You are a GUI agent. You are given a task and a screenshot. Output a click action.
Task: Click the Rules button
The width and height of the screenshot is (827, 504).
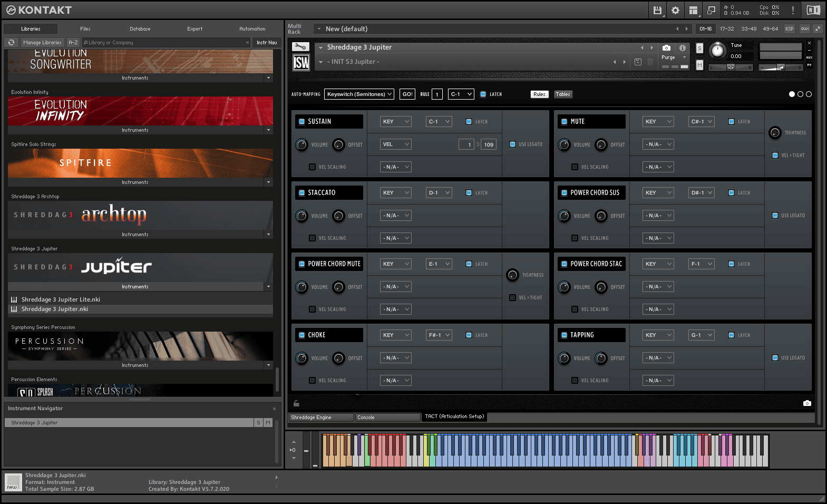(539, 94)
